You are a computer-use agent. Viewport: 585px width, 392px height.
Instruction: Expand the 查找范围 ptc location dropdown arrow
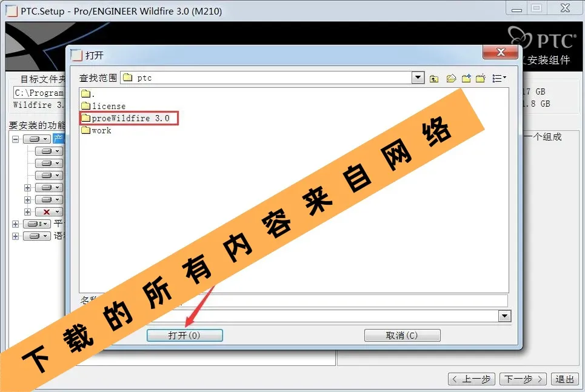pyautogui.click(x=418, y=78)
